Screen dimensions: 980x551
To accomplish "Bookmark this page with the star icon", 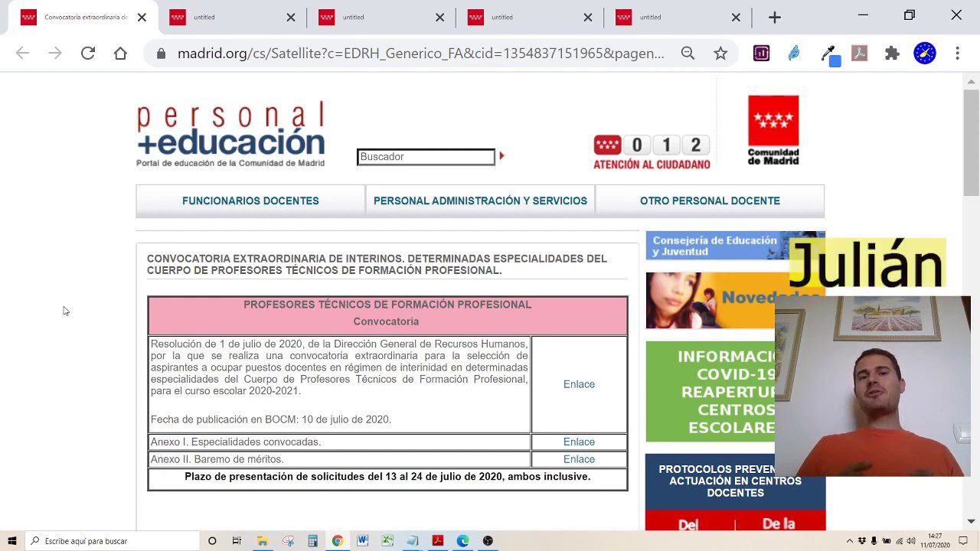I will pos(720,53).
